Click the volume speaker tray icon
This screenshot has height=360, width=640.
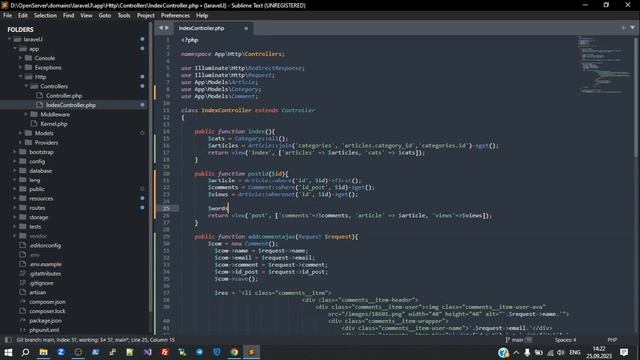(x=561, y=352)
